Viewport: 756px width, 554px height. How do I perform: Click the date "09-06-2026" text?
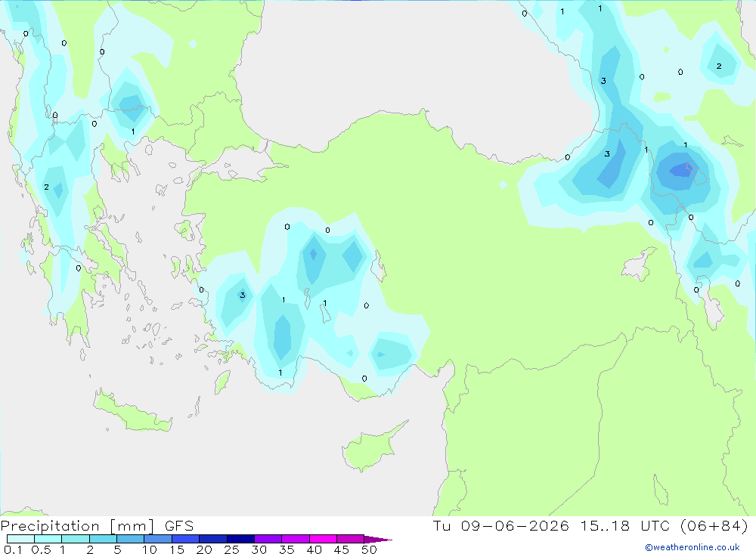coord(514,525)
